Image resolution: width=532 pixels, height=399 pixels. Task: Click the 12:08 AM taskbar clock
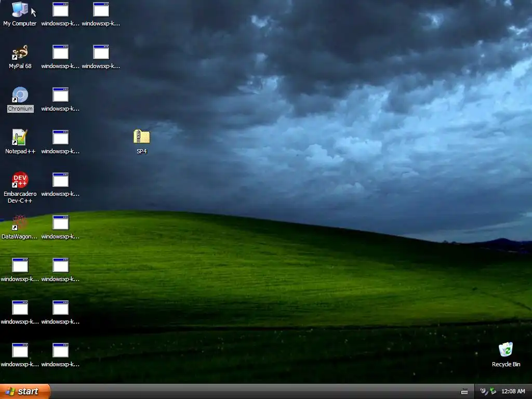tap(513, 391)
